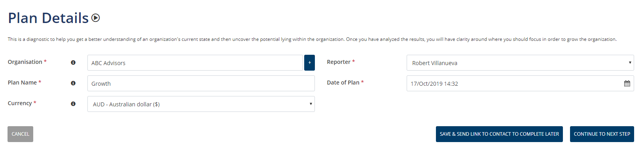Screen dimensions: 644x150
Task: Select Robert Villanueva reporter field
Action: (x=520, y=63)
